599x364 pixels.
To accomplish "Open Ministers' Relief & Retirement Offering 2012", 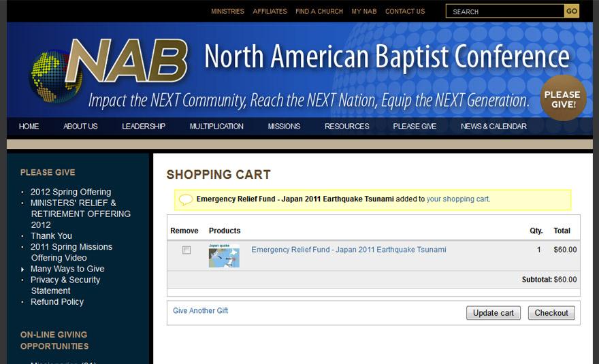I will tap(80, 214).
